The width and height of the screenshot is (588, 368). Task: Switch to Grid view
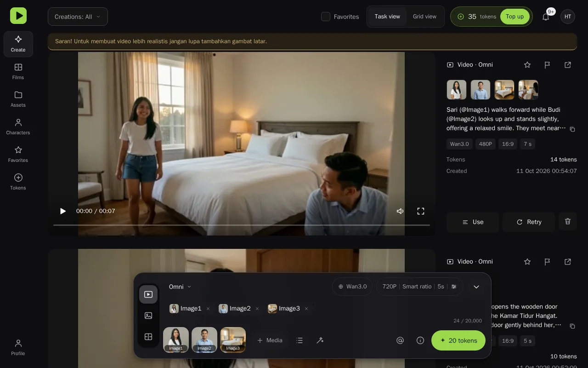424,17
